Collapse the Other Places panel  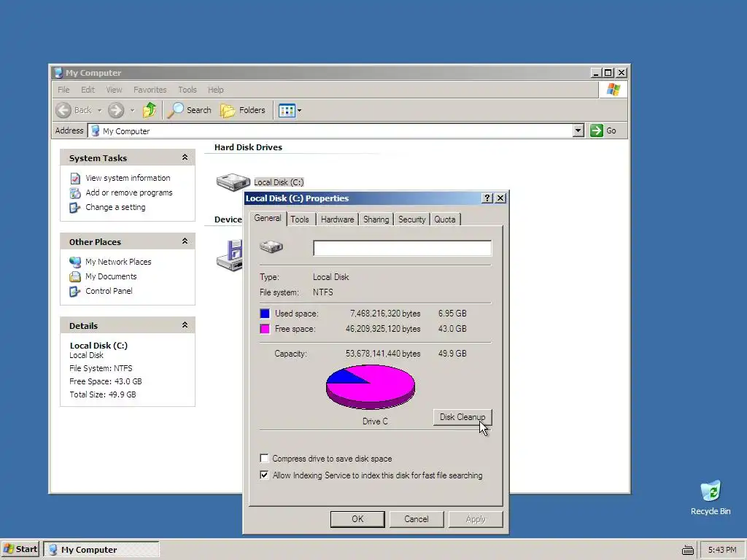185,241
